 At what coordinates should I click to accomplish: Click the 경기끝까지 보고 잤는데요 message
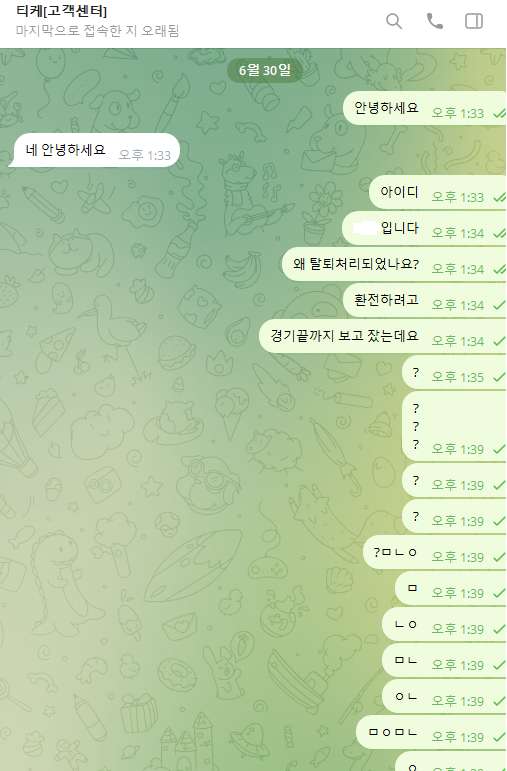pyautogui.click(x=383, y=336)
